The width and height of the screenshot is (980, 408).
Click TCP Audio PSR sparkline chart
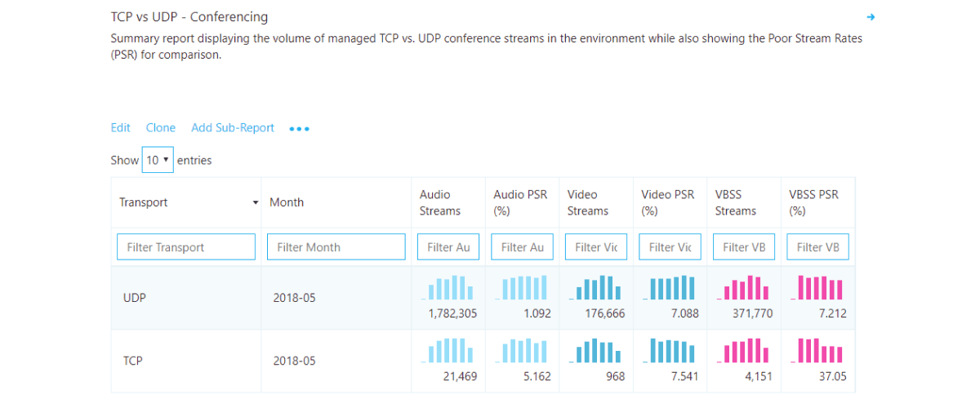tap(522, 351)
